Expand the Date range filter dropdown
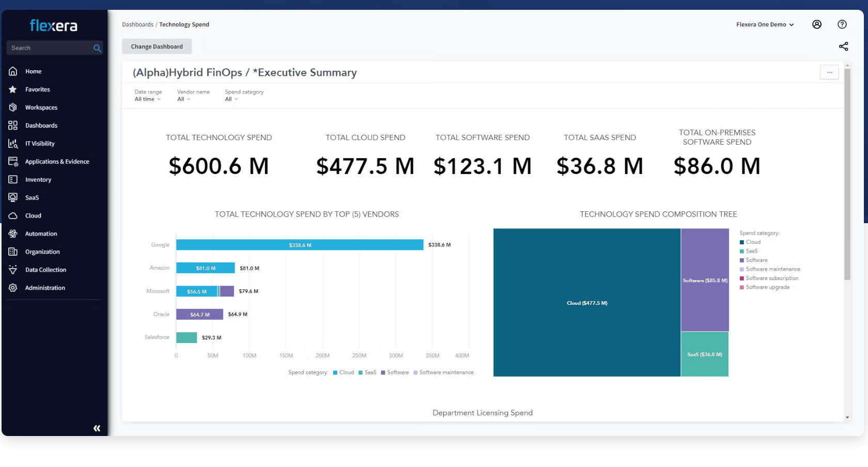This screenshot has width=868, height=467. point(148,99)
